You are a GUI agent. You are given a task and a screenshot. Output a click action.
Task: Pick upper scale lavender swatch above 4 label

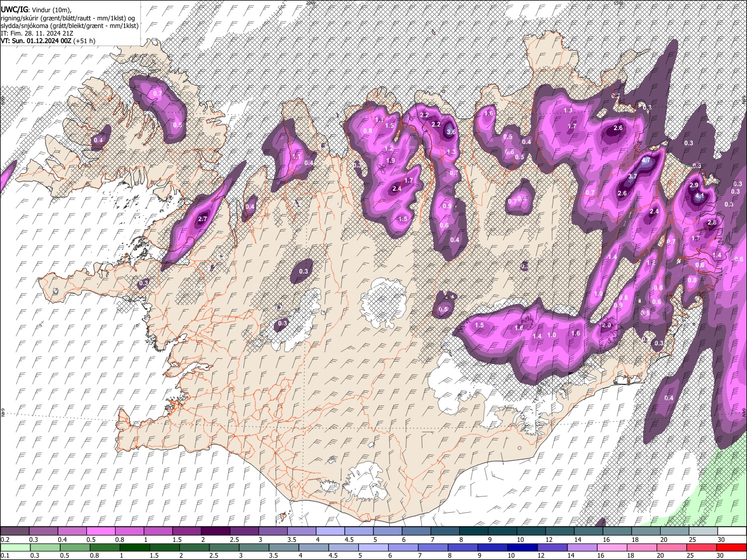[330, 531]
